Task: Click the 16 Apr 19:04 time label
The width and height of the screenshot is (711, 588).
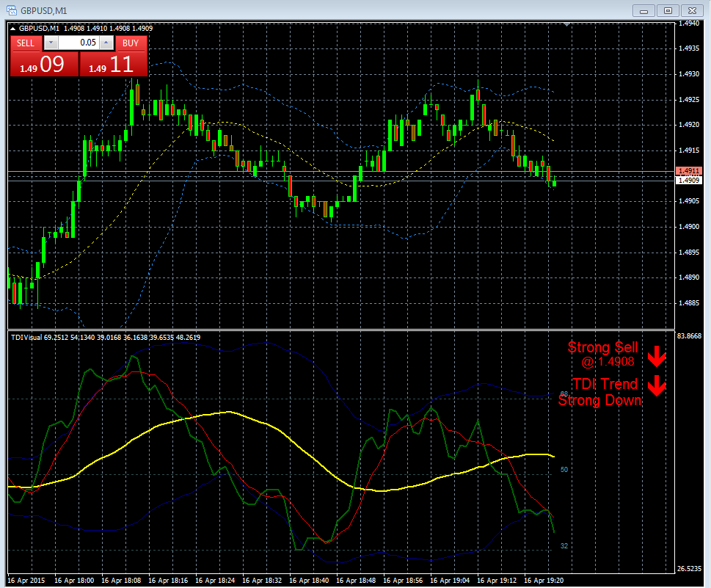Action: [450, 580]
